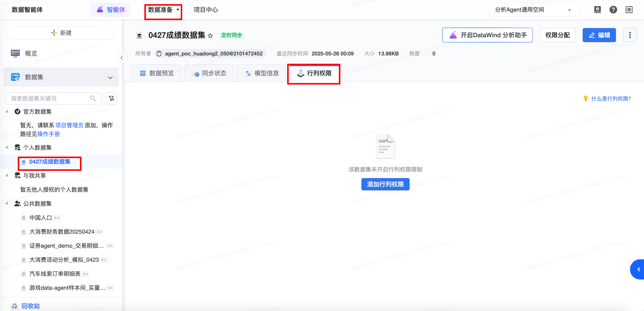Switch to the 同步状态 tab
Image resolution: width=644 pixels, height=311 pixels.
coord(209,73)
